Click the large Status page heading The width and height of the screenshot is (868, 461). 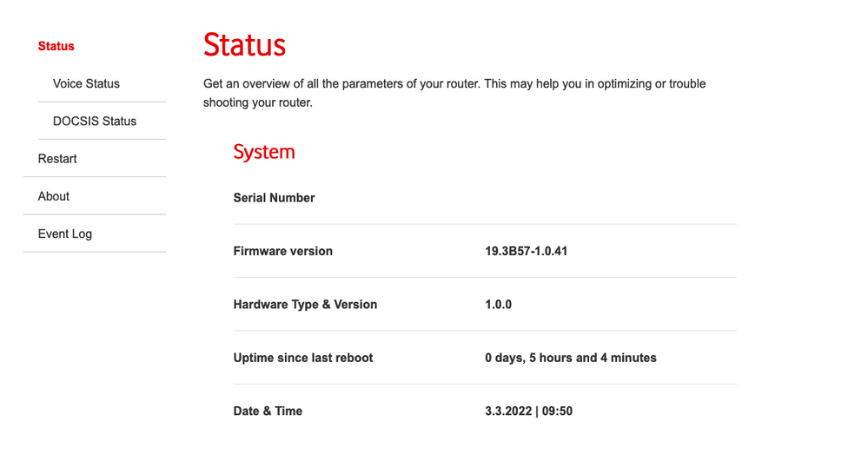click(x=244, y=45)
